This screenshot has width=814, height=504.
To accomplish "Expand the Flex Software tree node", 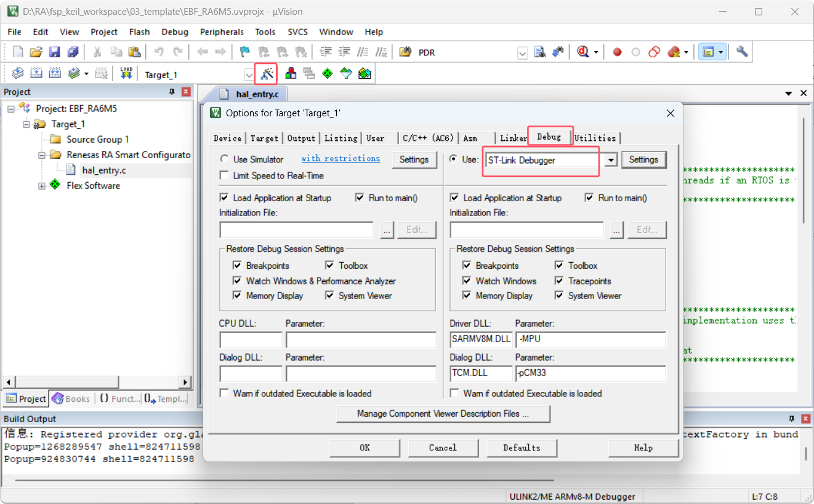I will coord(42,185).
